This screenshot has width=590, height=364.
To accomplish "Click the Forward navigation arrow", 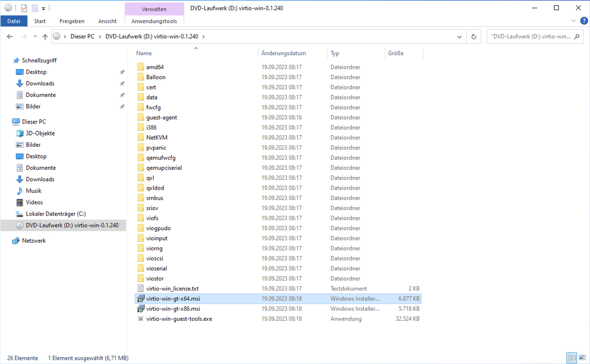I will pyautogui.click(x=24, y=36).
